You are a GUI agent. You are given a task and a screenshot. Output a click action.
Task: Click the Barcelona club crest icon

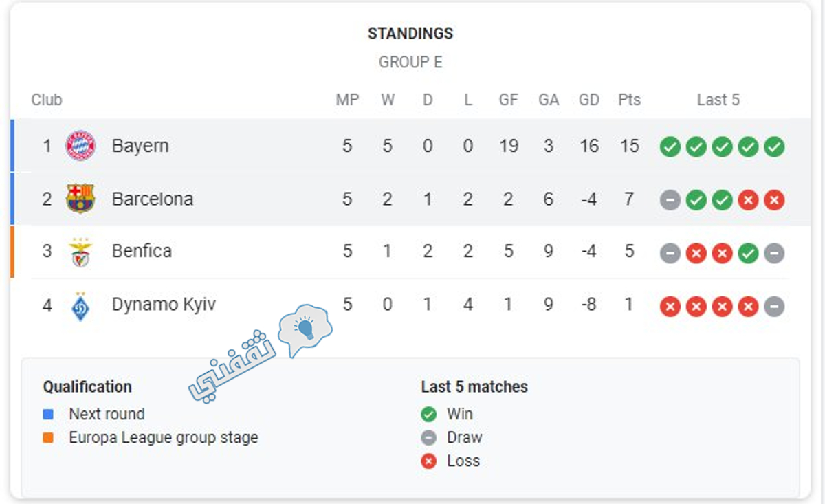(80, 199)
